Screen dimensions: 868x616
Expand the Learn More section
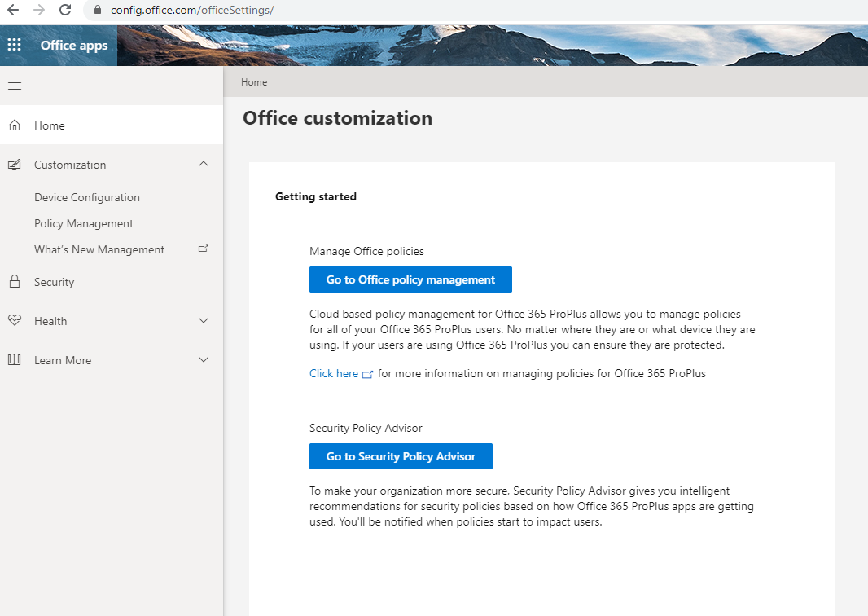click(203, 359)
